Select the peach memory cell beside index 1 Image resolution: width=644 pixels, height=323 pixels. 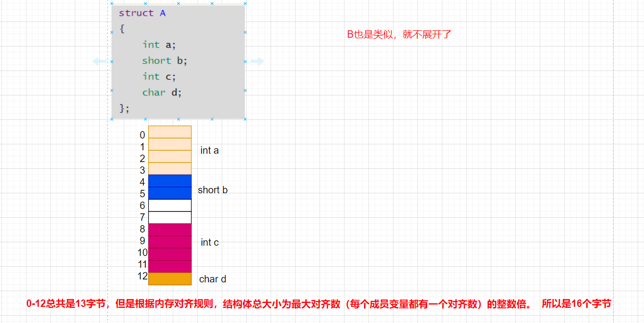click(x=170, y=144)
